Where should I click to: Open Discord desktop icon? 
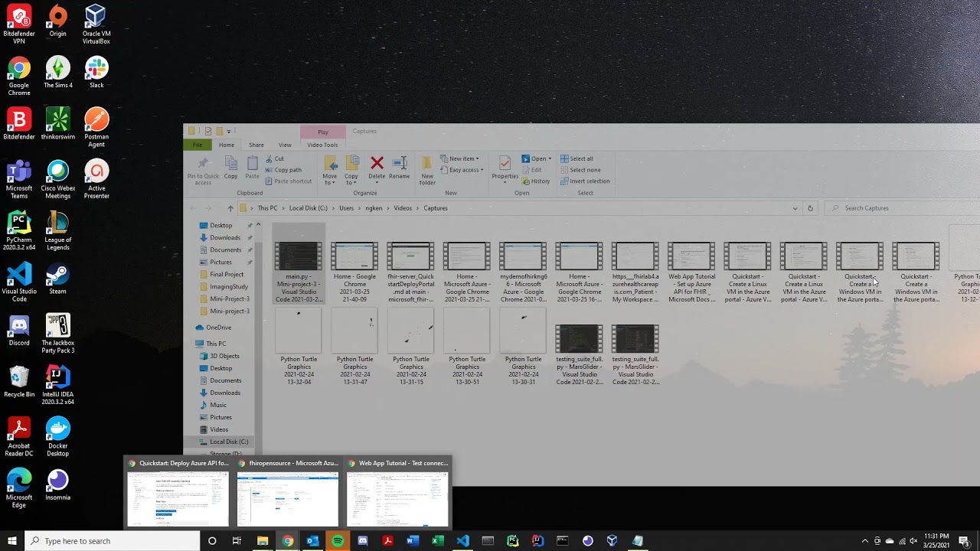19,329
